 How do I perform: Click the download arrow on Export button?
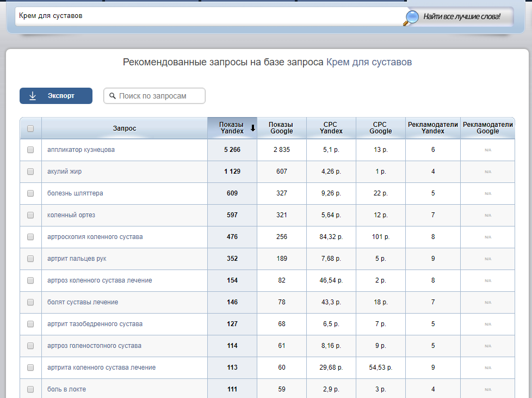click(33, 96)
